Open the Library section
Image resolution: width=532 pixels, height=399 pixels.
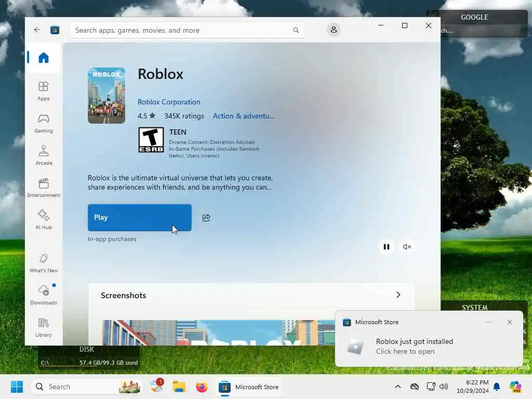[x=44, y=327]
